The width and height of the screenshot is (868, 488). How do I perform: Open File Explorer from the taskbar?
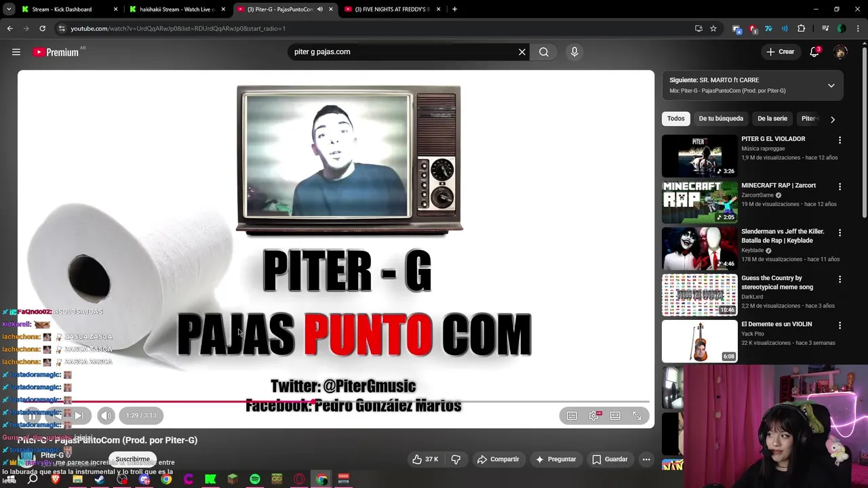pyautogui.click(x=77, y=479)
